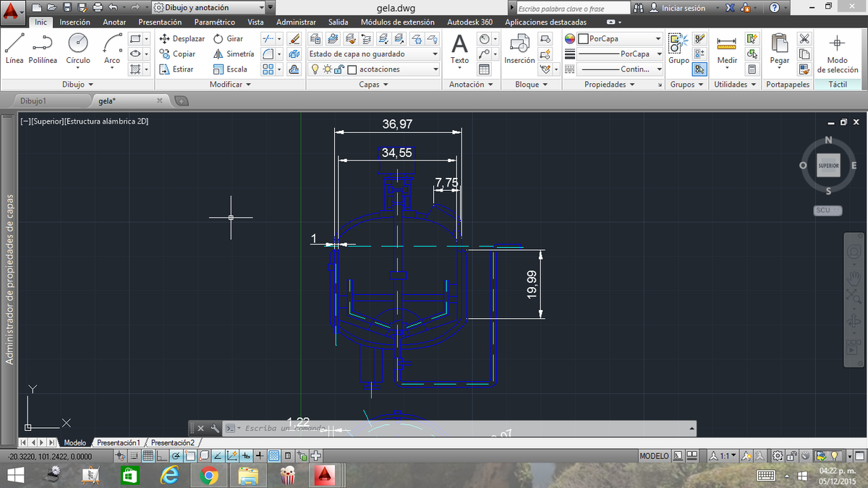Click the hatch tool icon
The height and width of the screenshot is (488, 868).
point(135,69)
